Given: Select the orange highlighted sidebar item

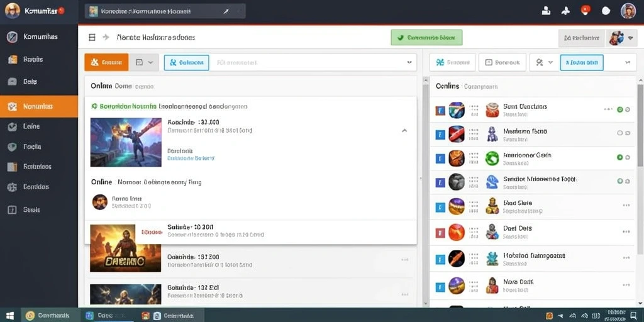Looking at the screenshot, I should click(39, 106).
